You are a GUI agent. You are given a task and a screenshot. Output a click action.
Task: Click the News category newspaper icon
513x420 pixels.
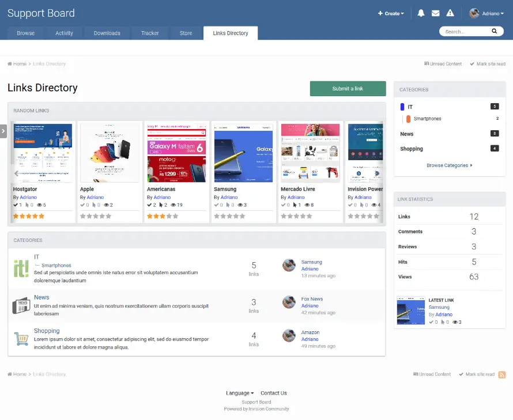click(21, 305)
